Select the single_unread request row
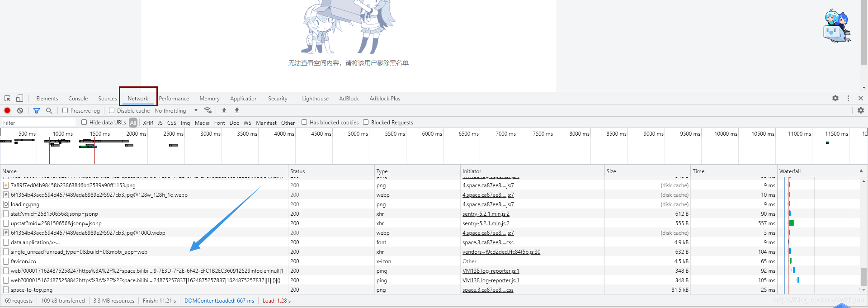Image resolution: width=868 pixels, height=308 pixels. (429, 251)
